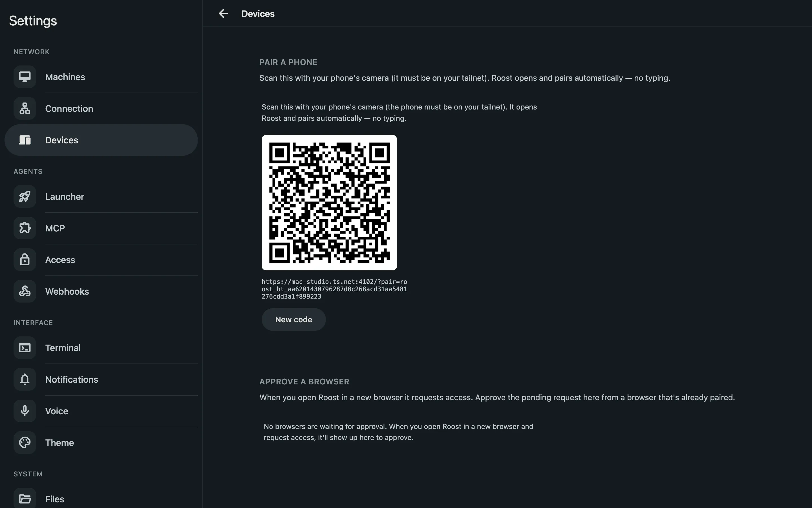Click the Terminal prompt icon
Viewport: 812px width, 508px height.
click(x=25, y=348)
